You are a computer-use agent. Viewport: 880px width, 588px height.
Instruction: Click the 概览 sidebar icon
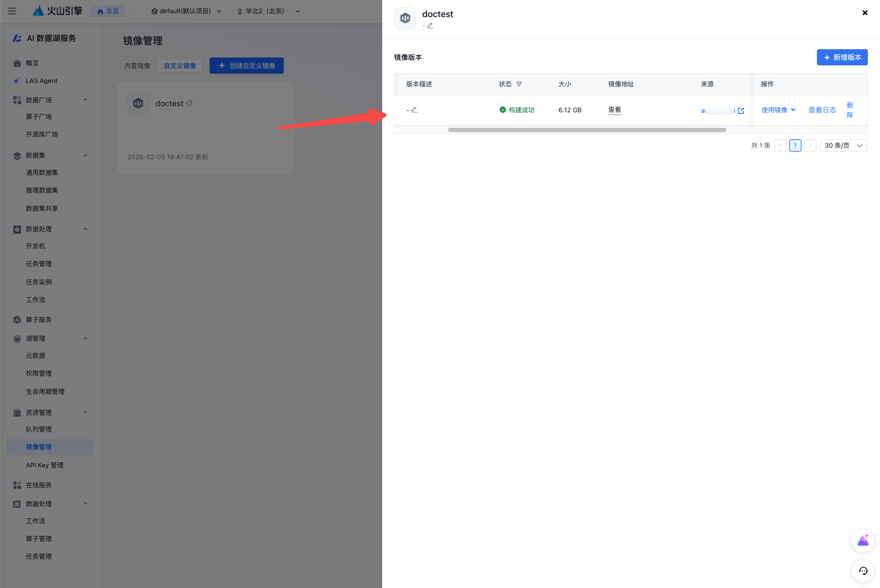[x=17, y=63]
